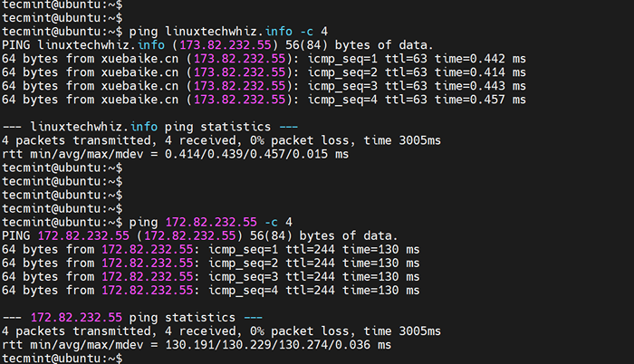Click the icmp_seq=4 ttl=244 reply line
634x364 pixels.
[210, 290]
